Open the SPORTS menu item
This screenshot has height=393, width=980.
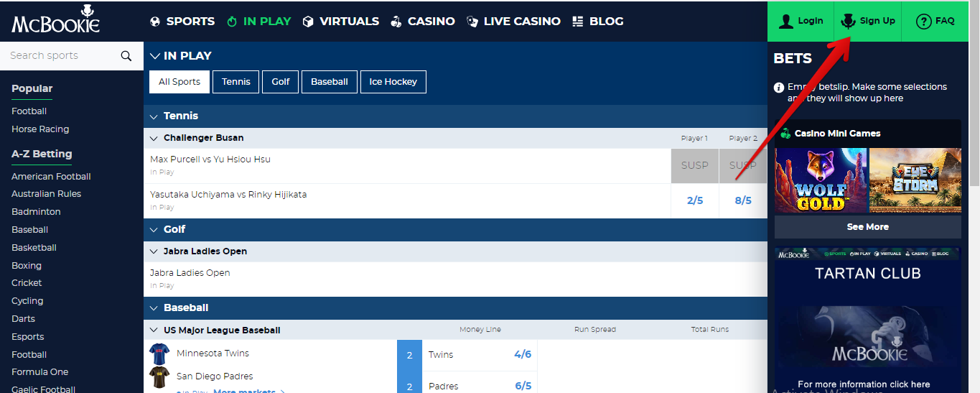[190, 22]
